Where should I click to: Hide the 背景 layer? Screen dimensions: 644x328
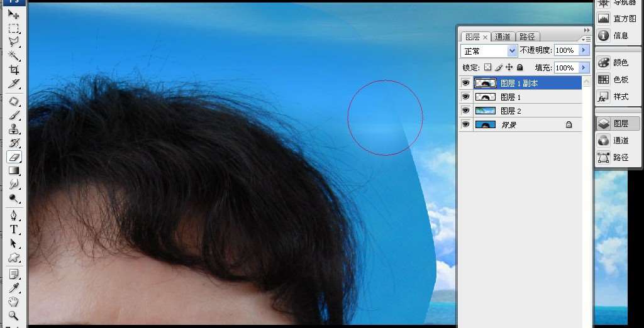coord(465,124)
